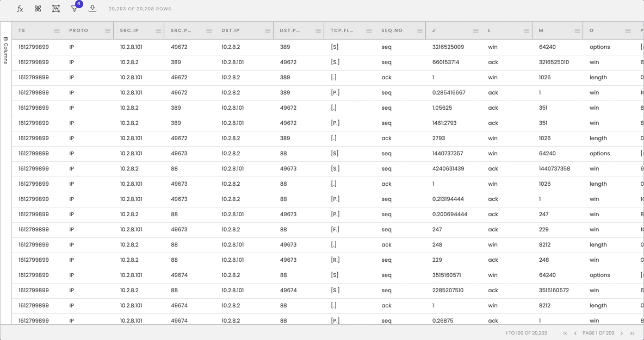
Task: Select the cell with value 2285207510
Action: click(448, 291)
